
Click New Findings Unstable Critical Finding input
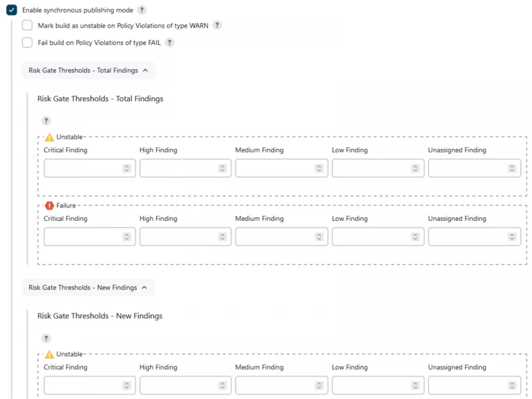tap(84, 385)
